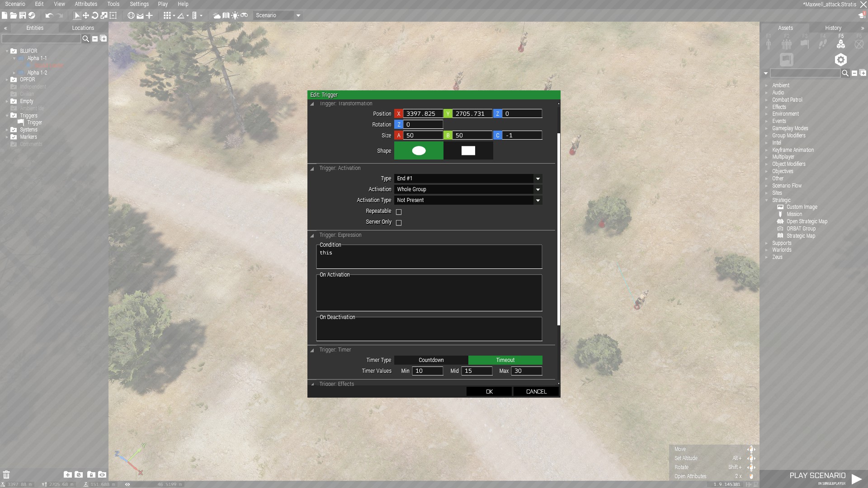Select the Rotate widget tool
Image resolution: width=868 pixels, height=488 pixels.
point(95,15)
